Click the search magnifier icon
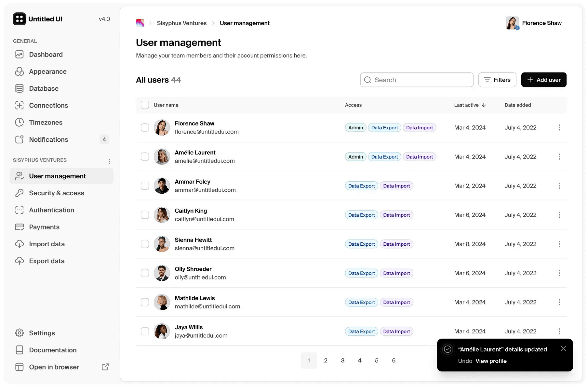 pyautogui.click(x=367, y=80)
